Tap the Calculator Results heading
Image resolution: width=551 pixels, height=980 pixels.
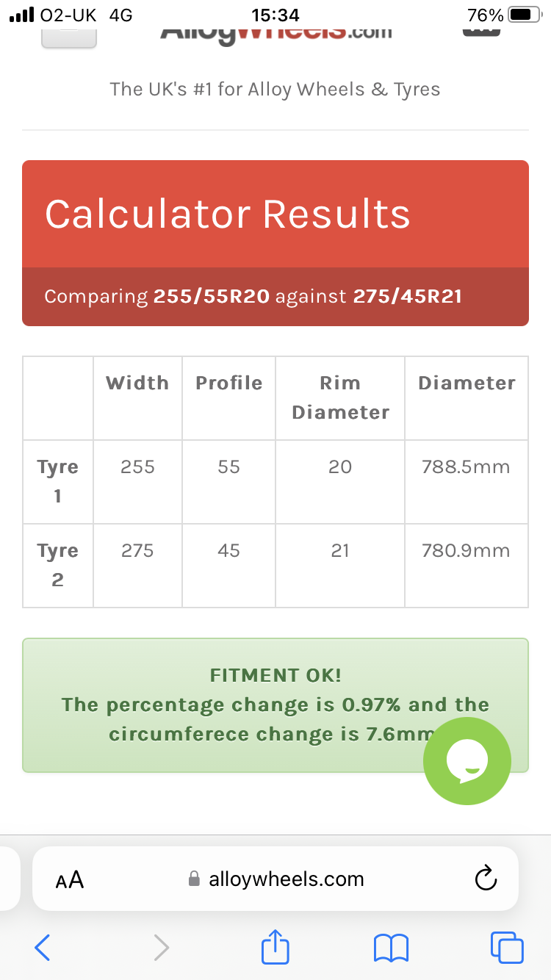coord(228,214)
